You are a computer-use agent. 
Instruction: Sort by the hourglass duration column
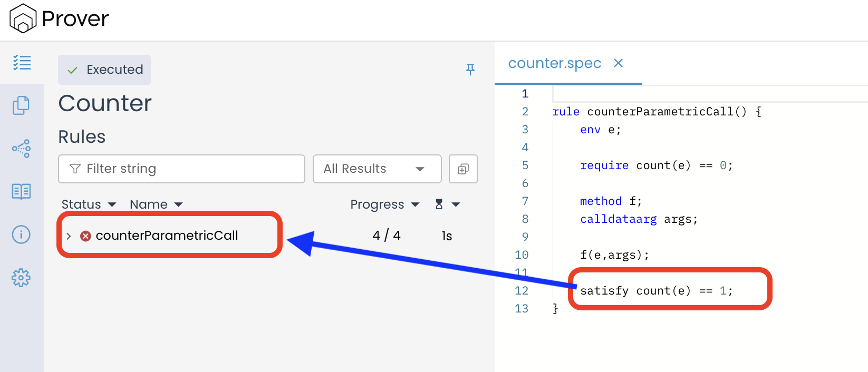tap(446, 204)
